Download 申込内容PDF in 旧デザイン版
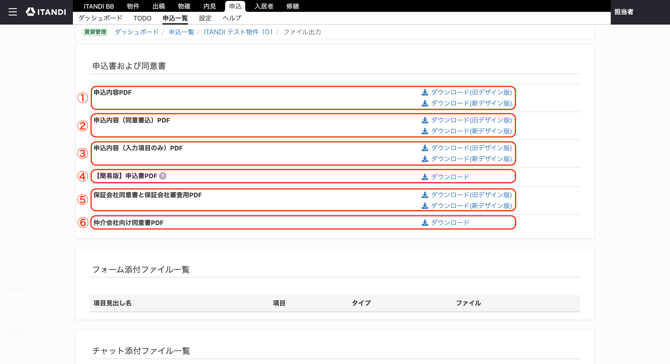Screen dimensions: 670x364 [x=467, y=92]
